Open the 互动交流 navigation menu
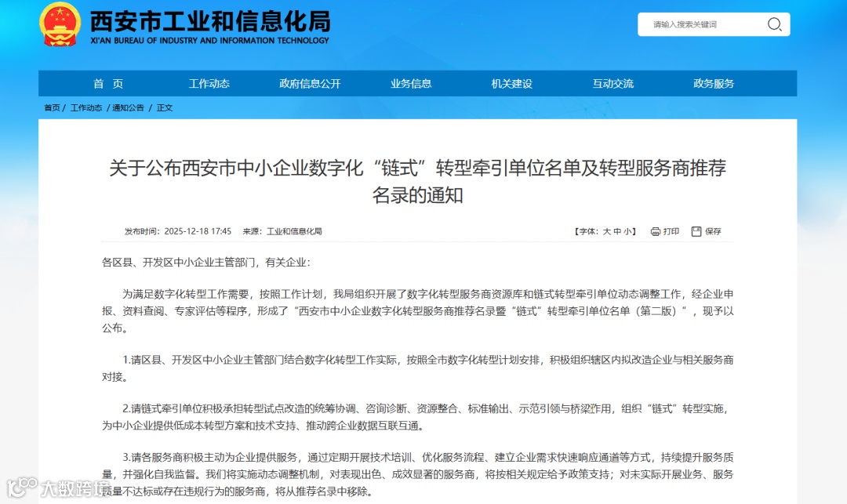 pyautogui.click(x=613, y=84)
